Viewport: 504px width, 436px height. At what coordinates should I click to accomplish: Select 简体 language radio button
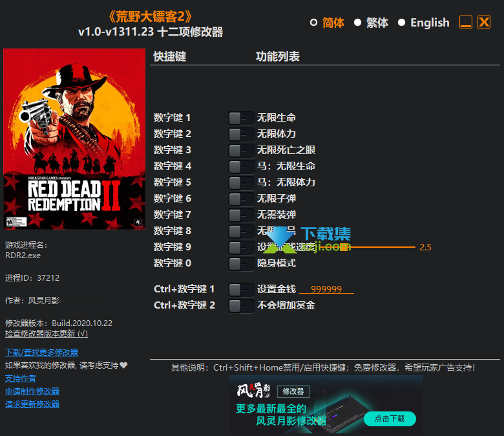click(313, 23)
